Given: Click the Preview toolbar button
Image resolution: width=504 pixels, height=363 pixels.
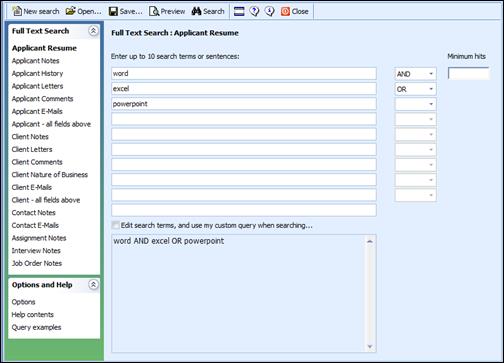Looking at the screenshot, I should (x=167, y=11).
